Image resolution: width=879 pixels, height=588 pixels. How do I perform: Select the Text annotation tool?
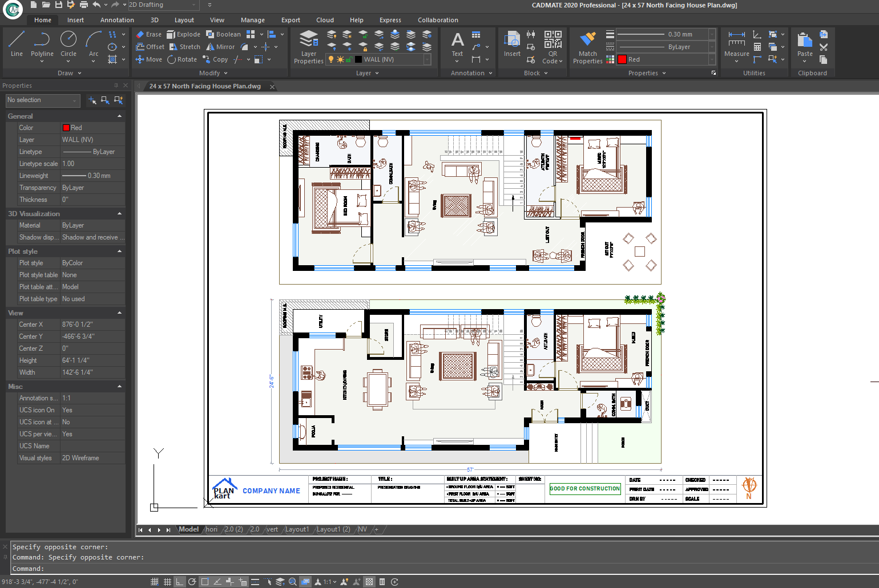(x=457, y=44)
